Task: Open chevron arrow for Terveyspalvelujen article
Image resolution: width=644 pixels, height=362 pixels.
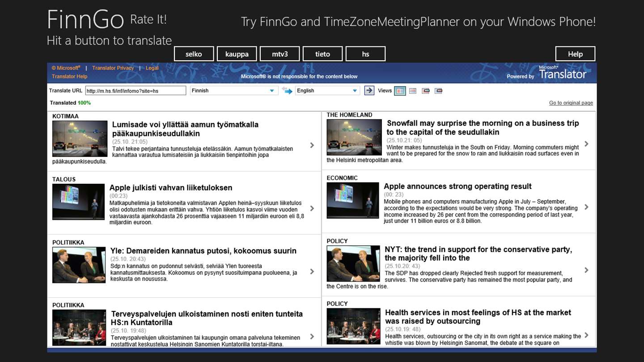Action: [312, 337]
